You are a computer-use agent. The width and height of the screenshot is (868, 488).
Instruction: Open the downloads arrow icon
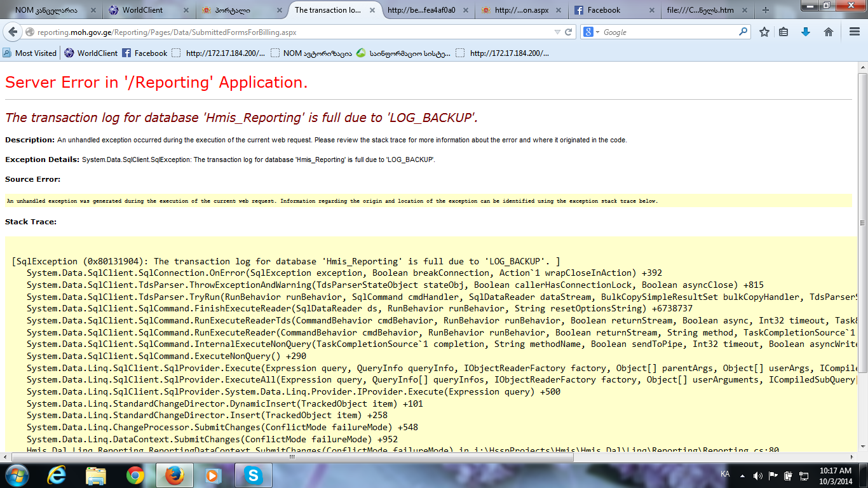pos(806,32)
